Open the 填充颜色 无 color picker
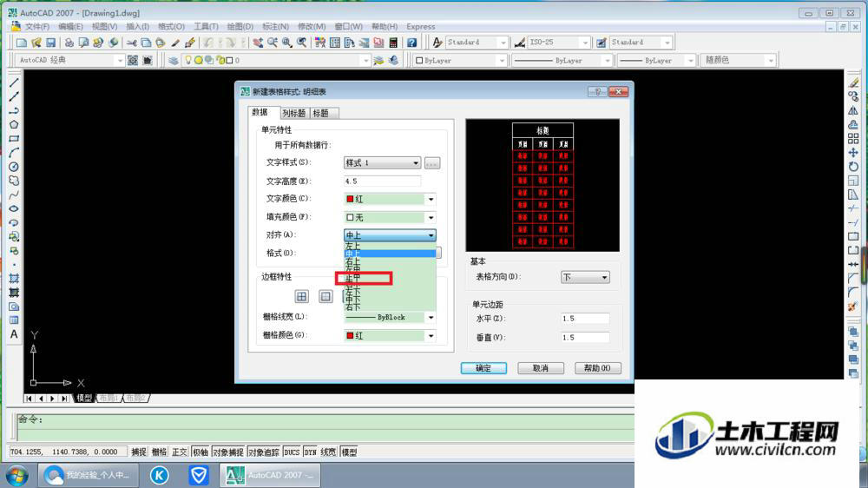868x488 pixels. pyautogui.click(x=390, y=217)
